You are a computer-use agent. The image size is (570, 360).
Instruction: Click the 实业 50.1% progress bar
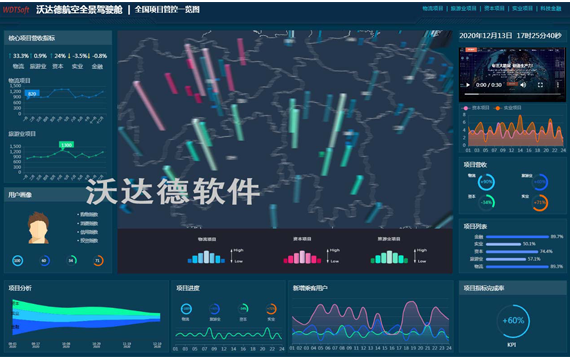(503, 244)
